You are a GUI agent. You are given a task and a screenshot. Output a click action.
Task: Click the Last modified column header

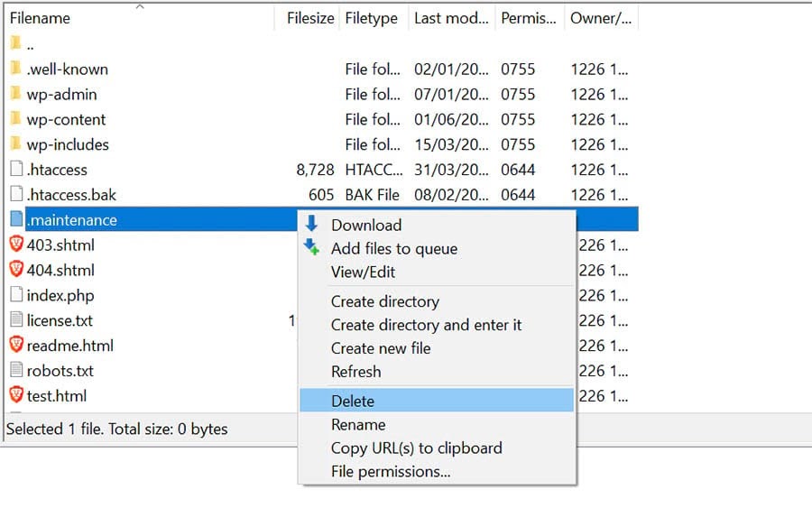click(449, 18)
